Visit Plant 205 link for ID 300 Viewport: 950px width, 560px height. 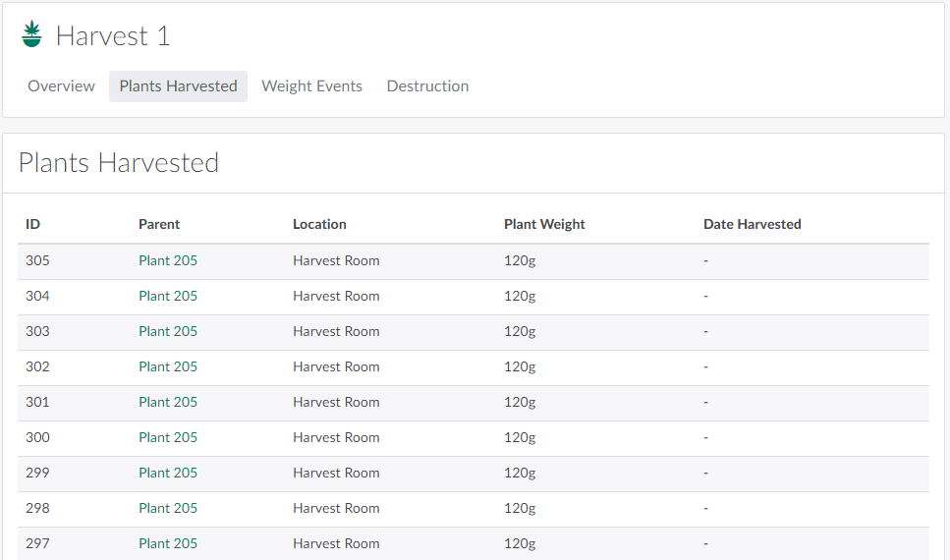168,437
